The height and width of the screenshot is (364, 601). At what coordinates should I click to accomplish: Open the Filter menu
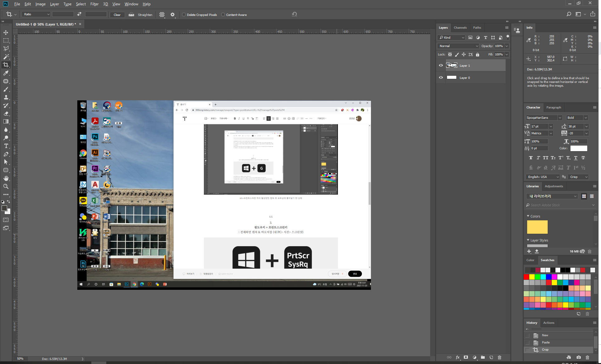pyautogui.click(x=94, y=4)
